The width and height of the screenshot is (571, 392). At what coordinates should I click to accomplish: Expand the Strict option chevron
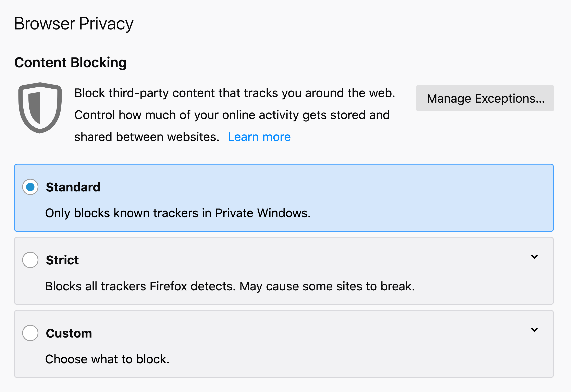tap(534, 257)
